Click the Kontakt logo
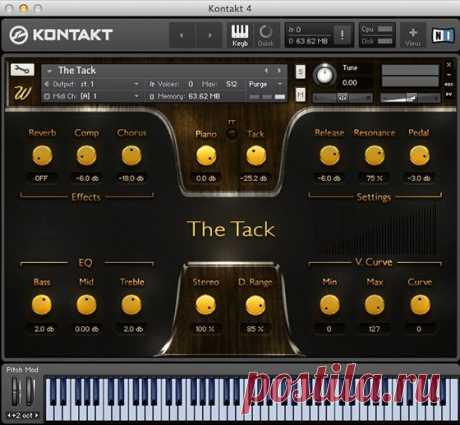460x425 pixels. 61,35
